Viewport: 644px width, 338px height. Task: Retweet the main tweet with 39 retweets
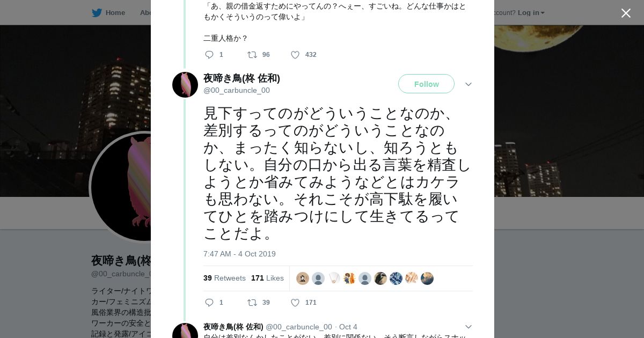[252, 303]
